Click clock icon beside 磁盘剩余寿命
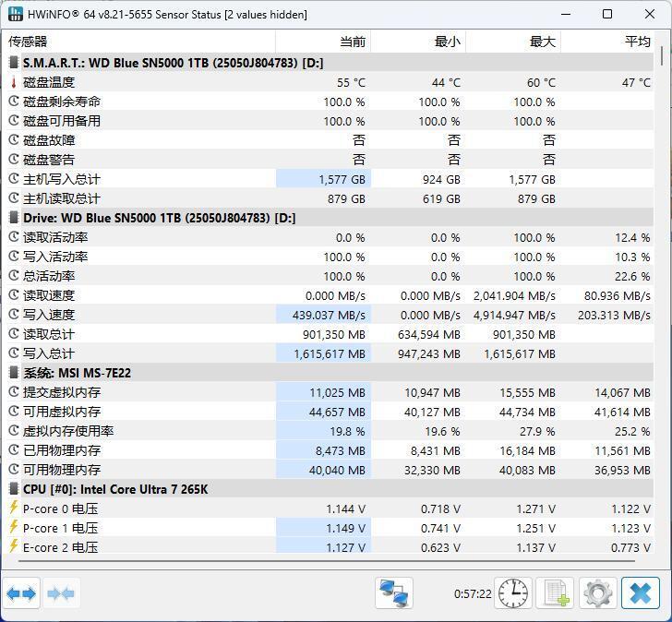The width and height of the screenshot is (672, 622). point(14,102)
